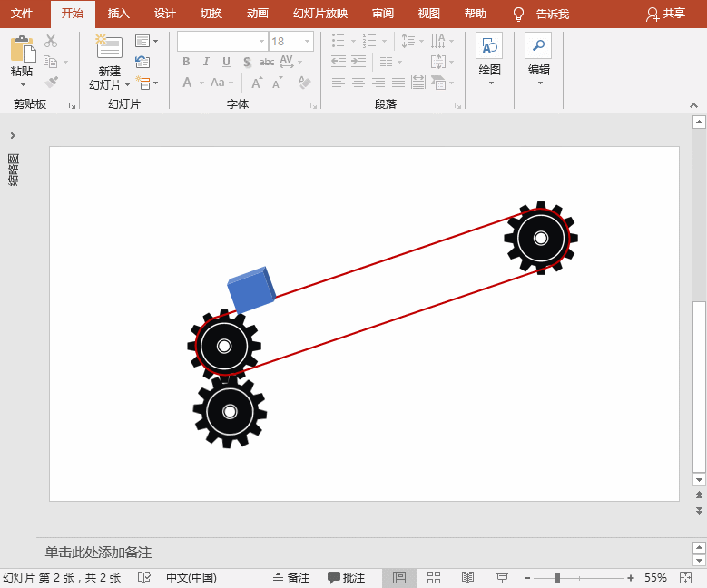Switch to Slide Sorter view icon
Viewport: 707px width, 588px height.
pyautogui.click(x=434, y=578)
